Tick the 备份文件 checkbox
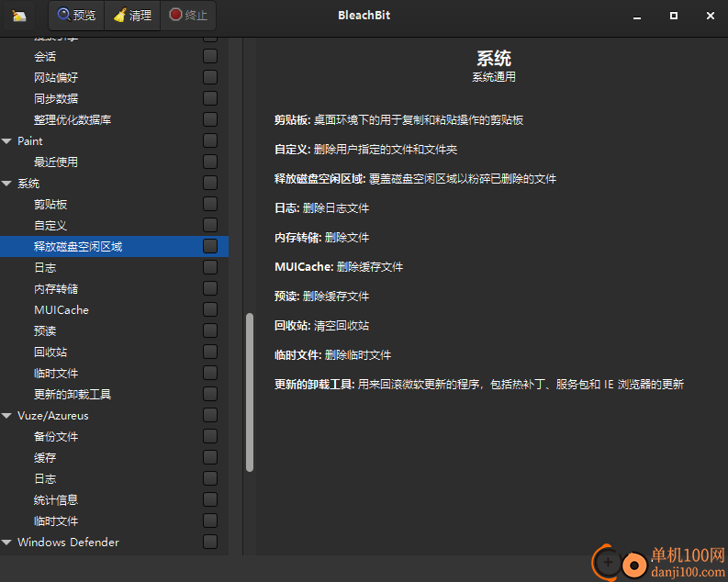Screen dimensions: 728x582 click(210, 436)
